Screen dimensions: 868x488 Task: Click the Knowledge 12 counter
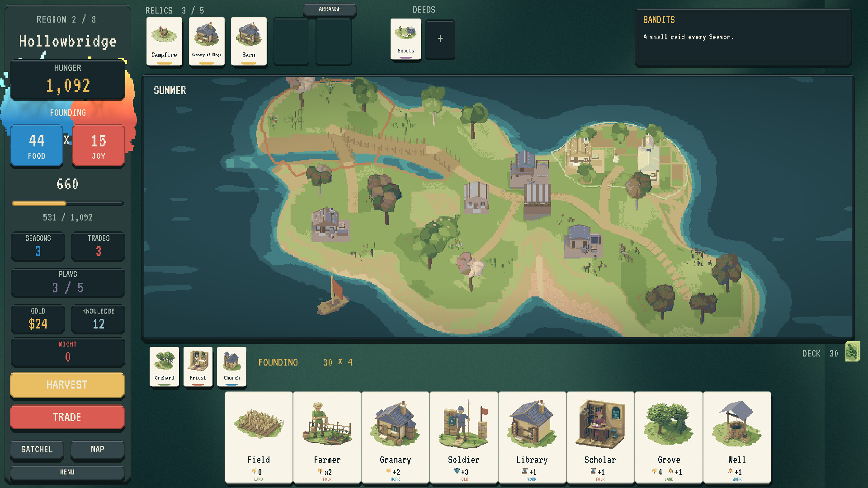point(98,319)
